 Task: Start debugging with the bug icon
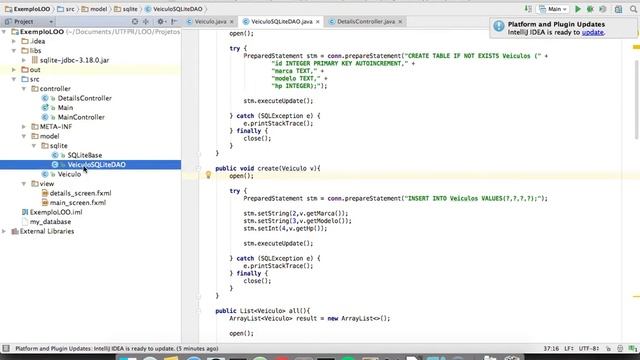[x=590, y=9]
